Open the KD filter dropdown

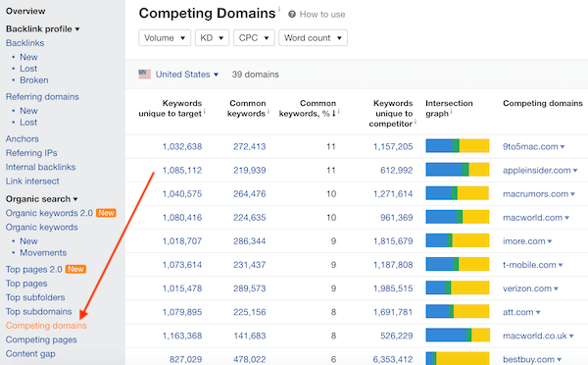point(212,38)
